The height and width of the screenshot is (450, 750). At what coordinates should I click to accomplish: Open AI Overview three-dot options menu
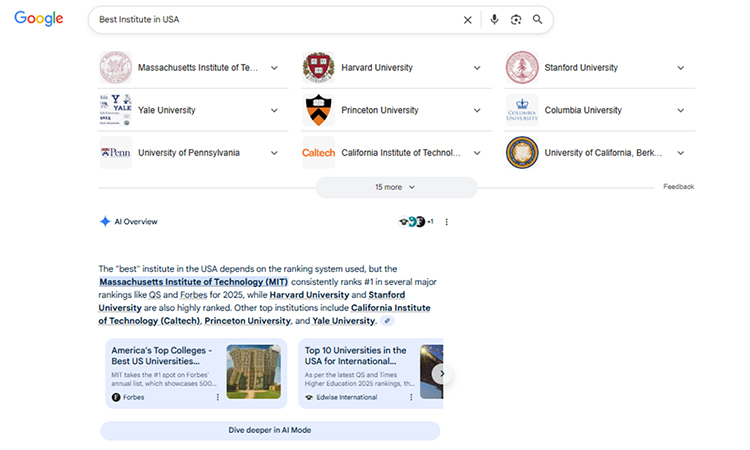point(447,222)
